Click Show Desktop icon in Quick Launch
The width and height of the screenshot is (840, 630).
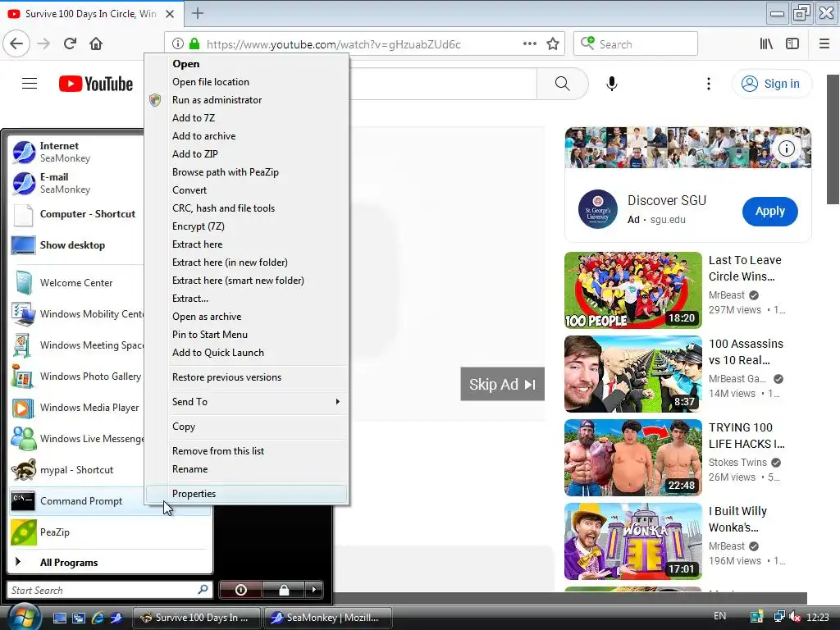click(x=59, y=618)
